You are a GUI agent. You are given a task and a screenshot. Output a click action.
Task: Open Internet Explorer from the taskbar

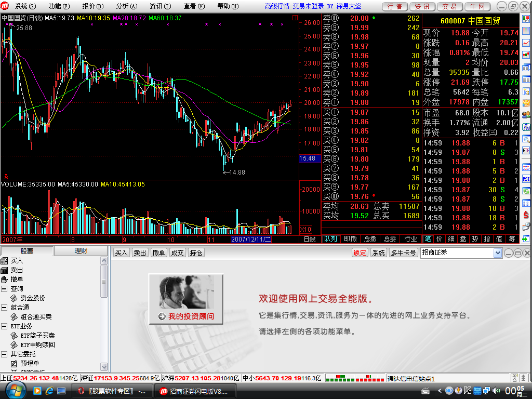point(49,390)
